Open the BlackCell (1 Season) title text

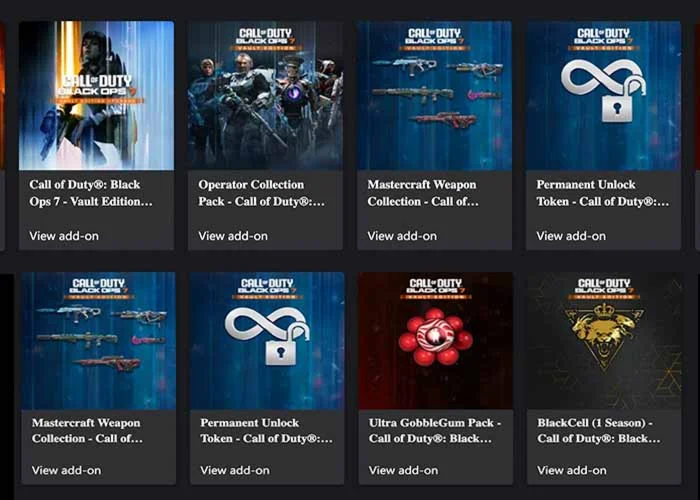coord(599,430)
